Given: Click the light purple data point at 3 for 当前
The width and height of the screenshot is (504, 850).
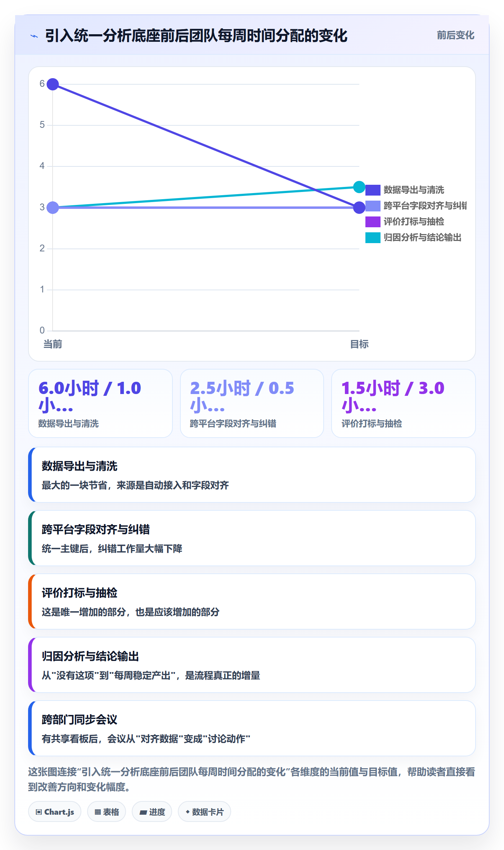Looking at the screenshot, I should click(53, 207).
